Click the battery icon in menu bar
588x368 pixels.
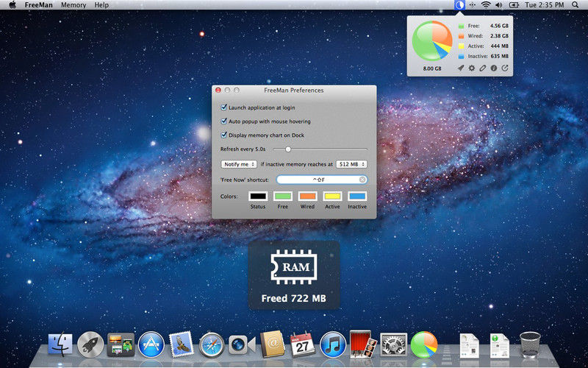(513, 5)
